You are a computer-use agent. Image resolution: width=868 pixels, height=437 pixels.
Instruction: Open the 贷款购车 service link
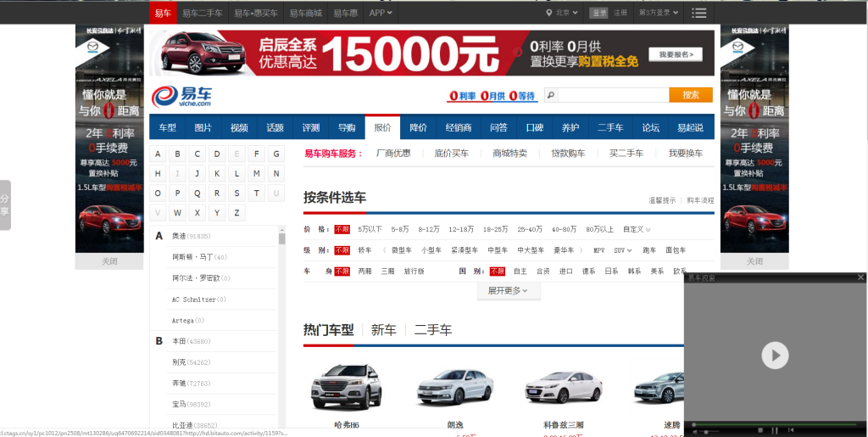568,154
